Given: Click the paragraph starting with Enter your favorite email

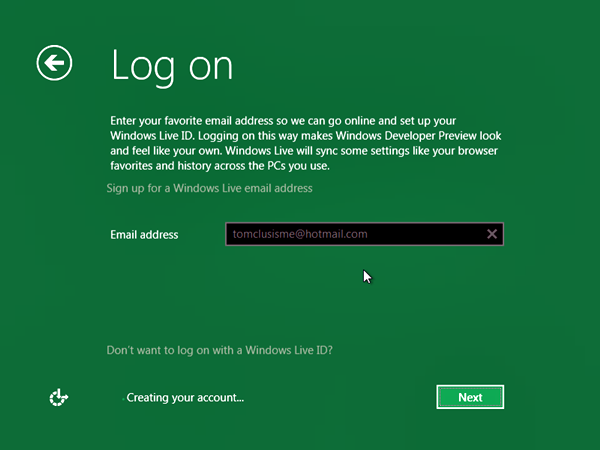Looking at the screenshot, I should pos(305,143).
